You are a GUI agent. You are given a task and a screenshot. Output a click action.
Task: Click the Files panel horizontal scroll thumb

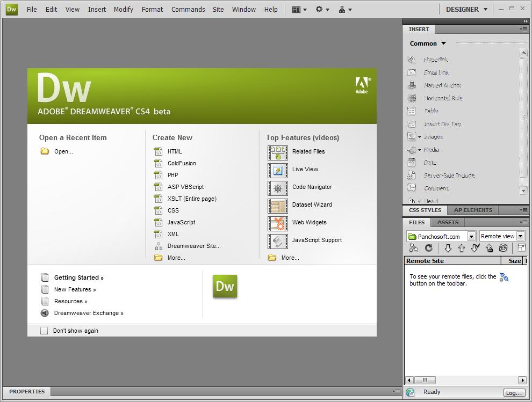(425, 381)
